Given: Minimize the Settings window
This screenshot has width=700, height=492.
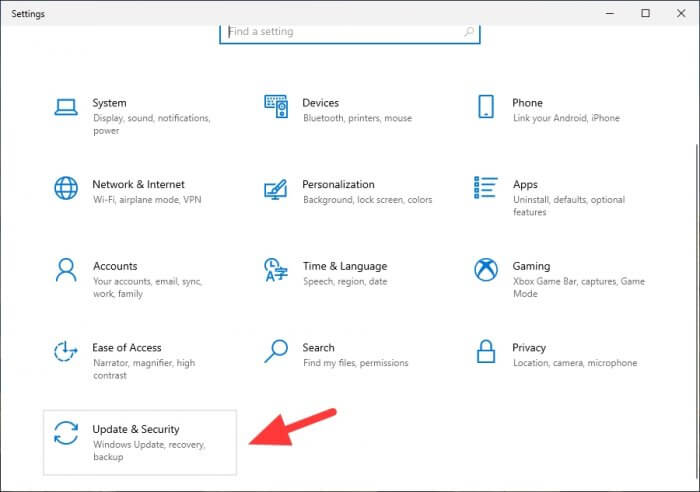Looking at the screenshot, I should pos(610,13).
